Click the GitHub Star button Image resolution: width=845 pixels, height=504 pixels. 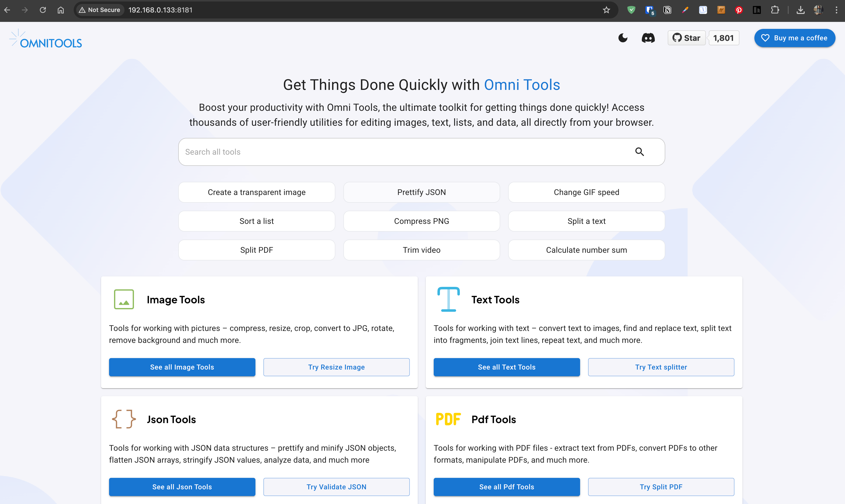pyautogui.click(x=686, y=38)
